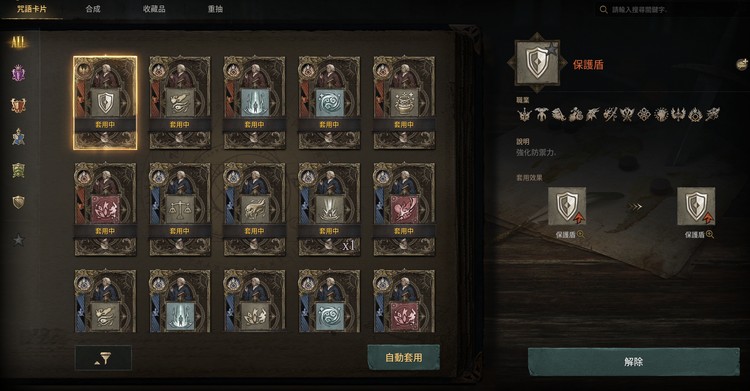Select the blue crest category icon
Viewport: 750px width, 391px height.
click(x=18, y=137)
